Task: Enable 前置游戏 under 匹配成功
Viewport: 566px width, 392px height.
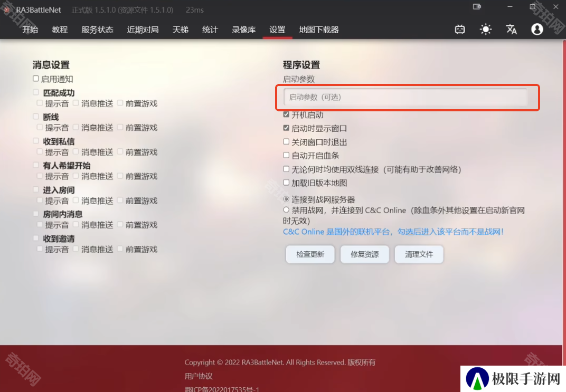Action: [x=120, y=103]
